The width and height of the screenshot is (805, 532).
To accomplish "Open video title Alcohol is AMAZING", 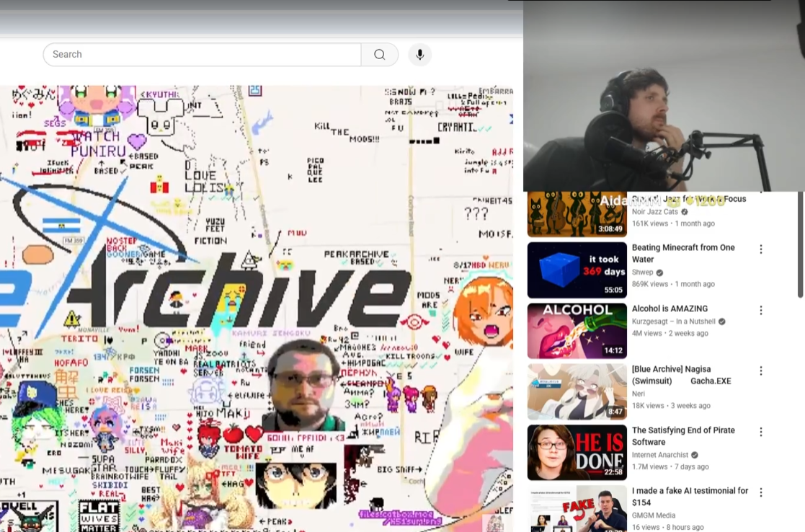I will pyautogui.click(x=670, y=309).
